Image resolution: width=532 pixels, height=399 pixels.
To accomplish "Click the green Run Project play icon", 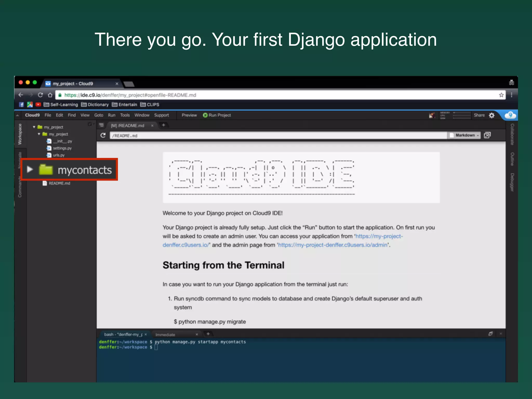I will coord(205,115).
